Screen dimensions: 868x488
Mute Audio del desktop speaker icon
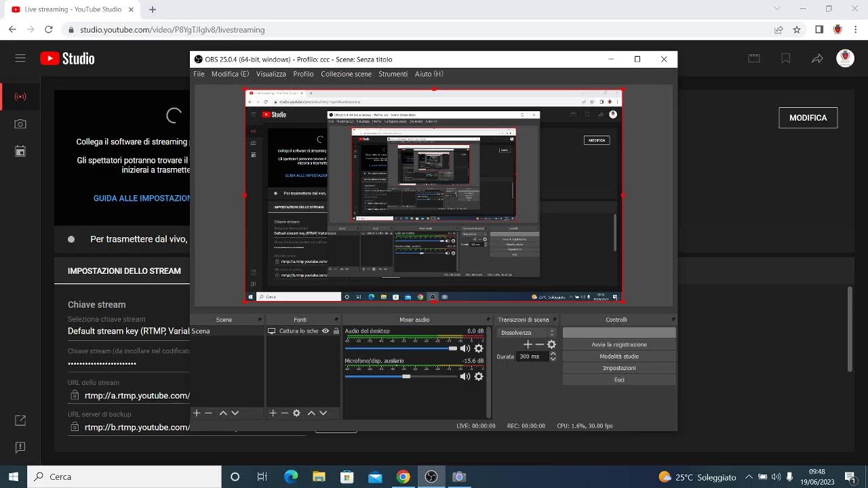pos(465,348)
